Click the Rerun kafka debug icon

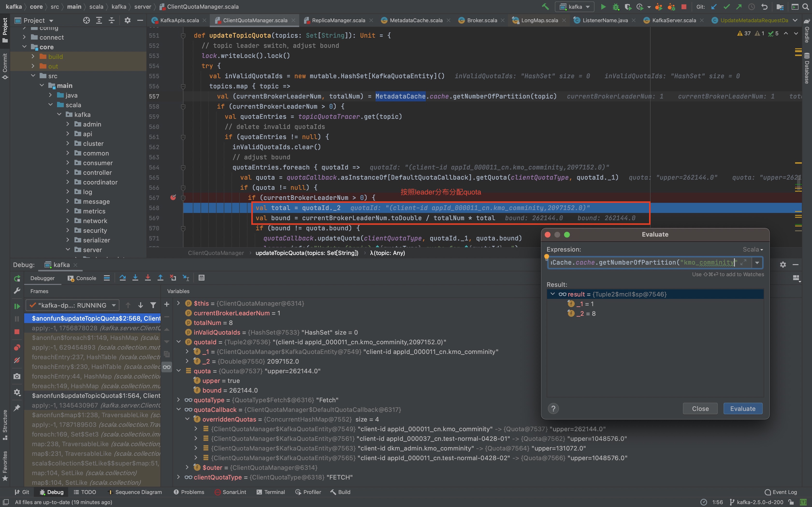(17, 278)
